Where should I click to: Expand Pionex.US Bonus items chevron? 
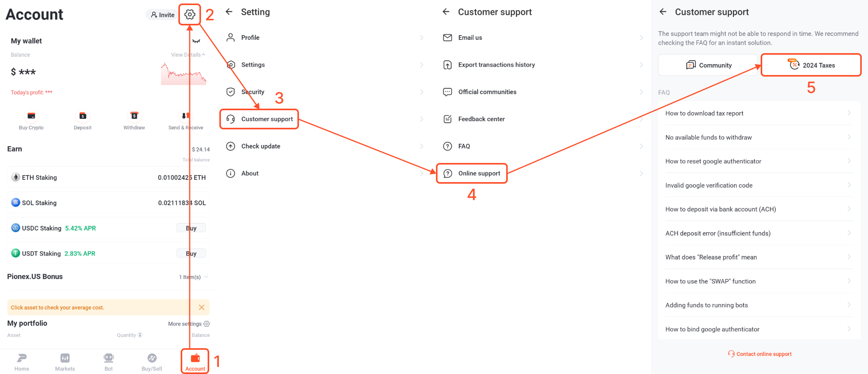[206, 277]
